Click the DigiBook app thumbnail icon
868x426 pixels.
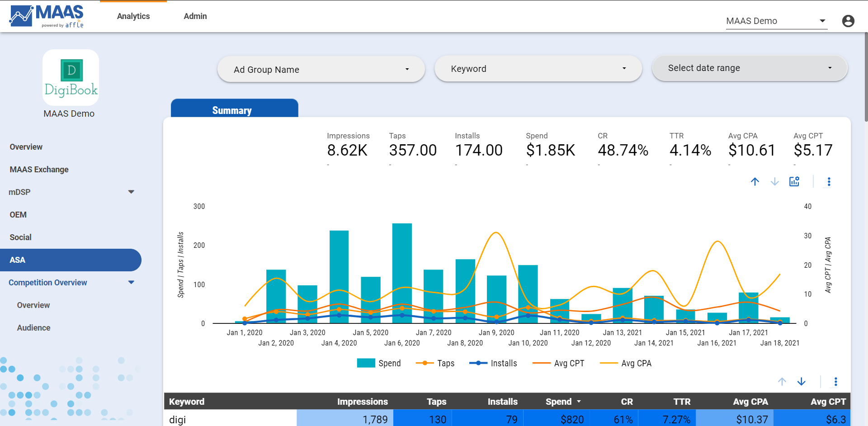point(70,77)
